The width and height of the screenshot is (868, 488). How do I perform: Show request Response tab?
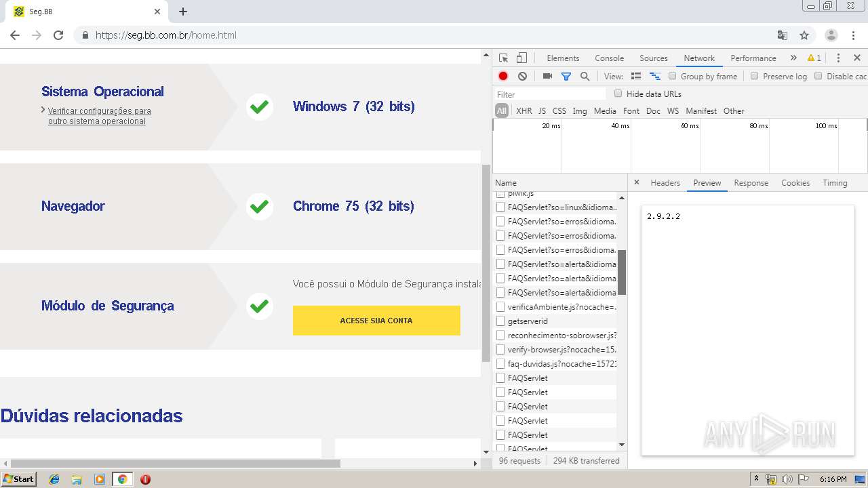(751, 183)
